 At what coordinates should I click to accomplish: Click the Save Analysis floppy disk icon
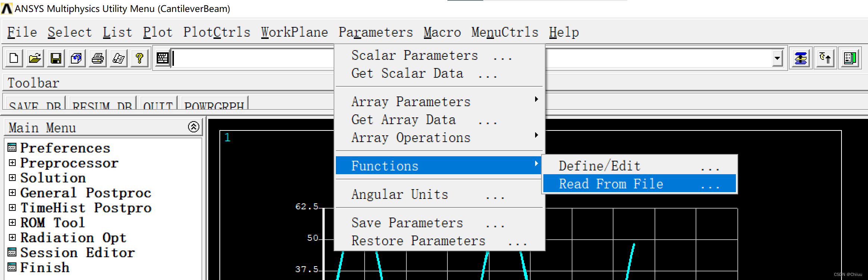(x=56, y=58)
